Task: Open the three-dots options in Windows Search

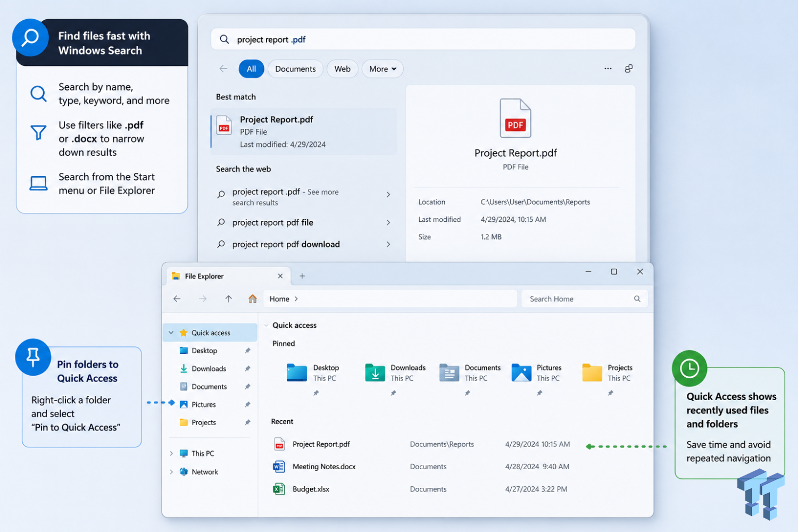Action: pyautogui.click(x=608, y=69)
